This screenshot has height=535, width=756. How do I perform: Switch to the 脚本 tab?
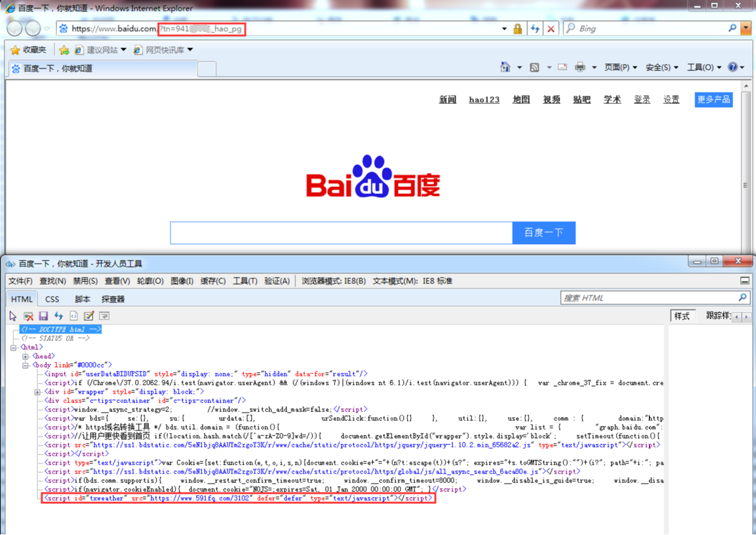coord(82,299)
